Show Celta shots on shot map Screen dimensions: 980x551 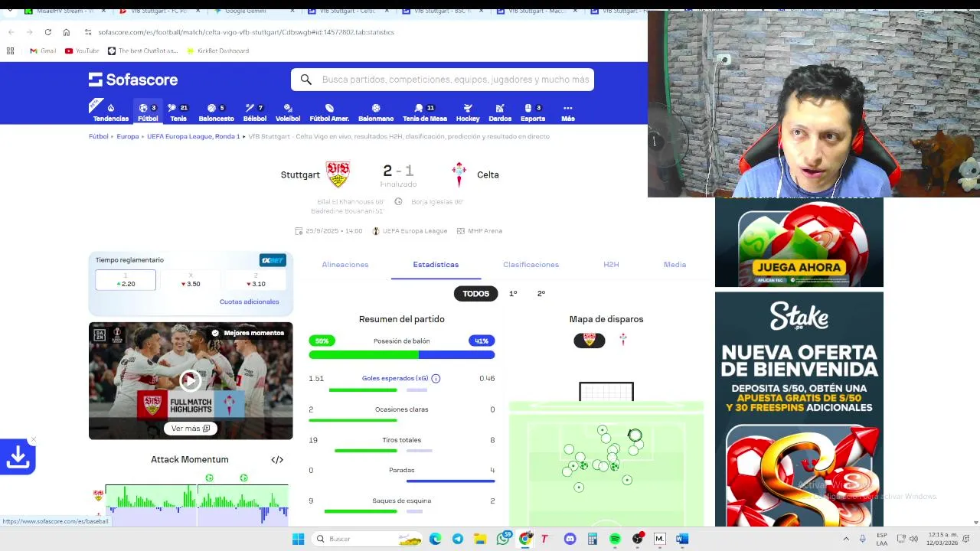tap(623, 340)
